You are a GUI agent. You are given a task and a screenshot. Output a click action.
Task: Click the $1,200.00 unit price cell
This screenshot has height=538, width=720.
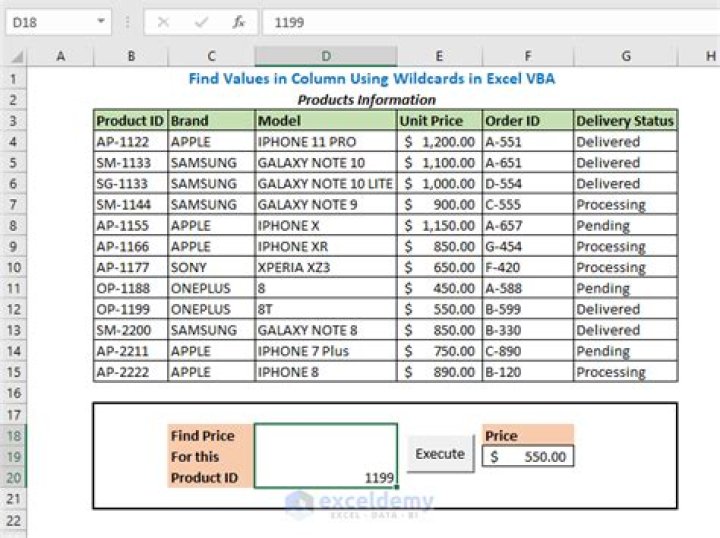[439, 142]
